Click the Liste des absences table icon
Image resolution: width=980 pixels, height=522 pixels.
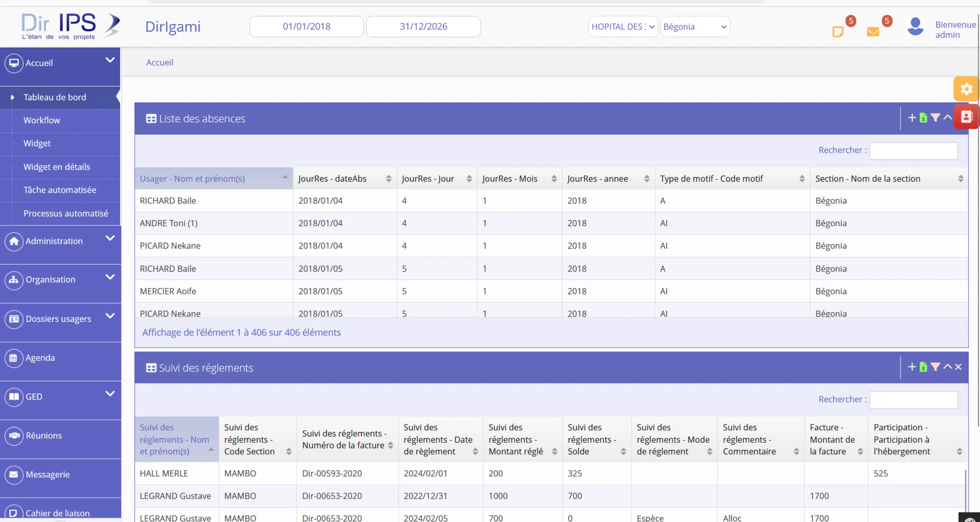151,119
